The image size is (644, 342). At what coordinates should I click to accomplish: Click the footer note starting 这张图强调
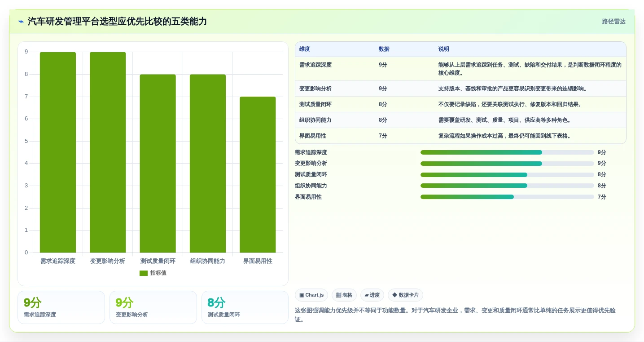[x=455, y=315]
